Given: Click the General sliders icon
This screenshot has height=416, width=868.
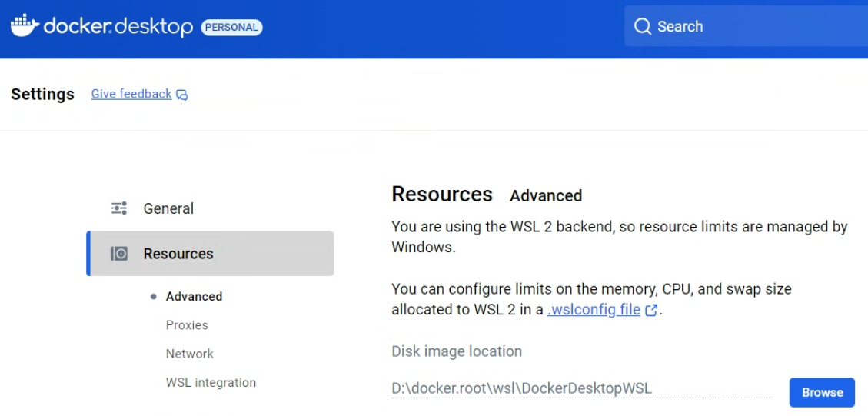Looking at the screenshot, I should click(x=119, y=208).
